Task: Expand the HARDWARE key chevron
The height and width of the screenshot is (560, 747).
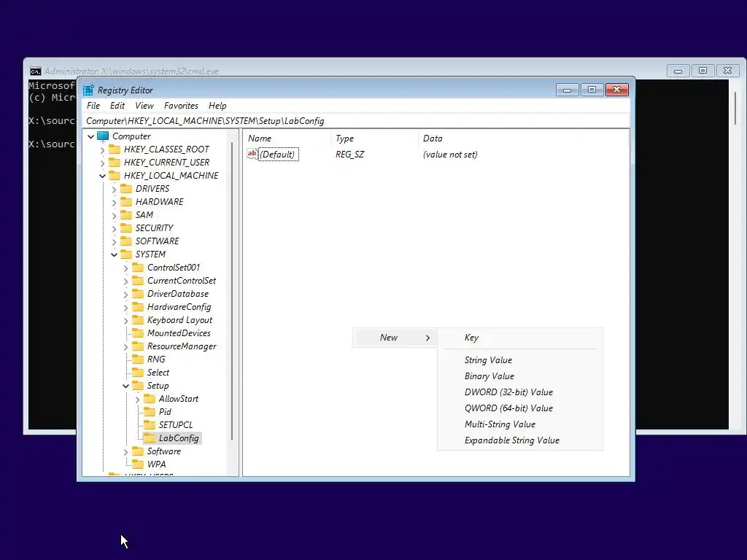Action: tap(115, 203)
